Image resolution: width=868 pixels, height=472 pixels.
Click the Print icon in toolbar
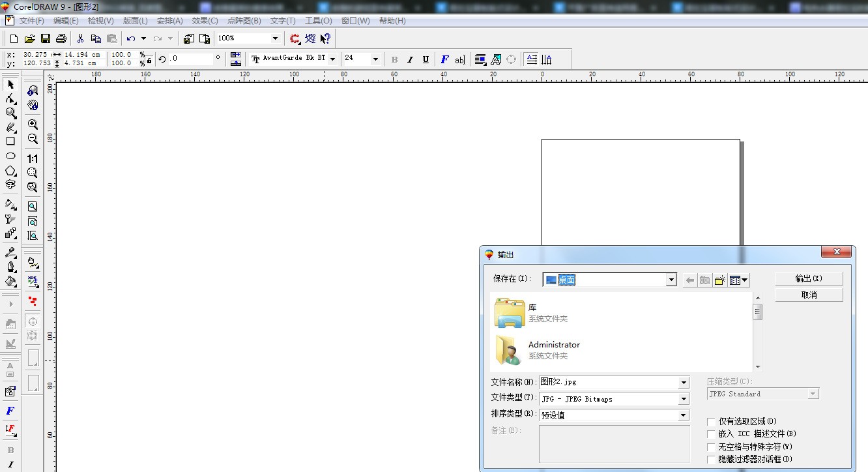point(61,38)
